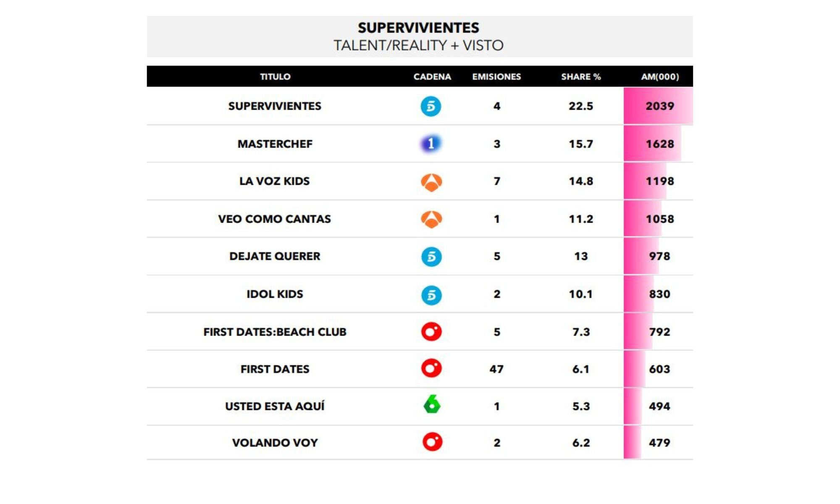Click the TITULO column header
The image size is (840, 504).
[x=275, y=77]
